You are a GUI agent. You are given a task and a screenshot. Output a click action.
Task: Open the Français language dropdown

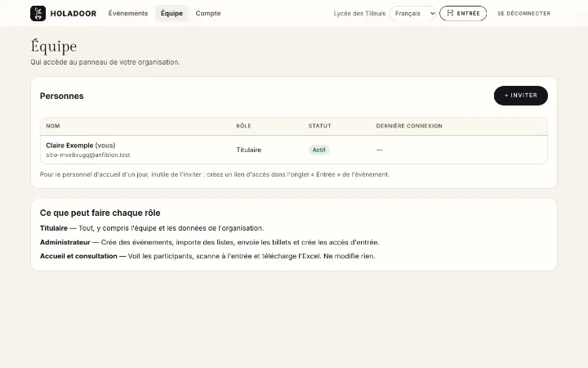click(412, 14)
